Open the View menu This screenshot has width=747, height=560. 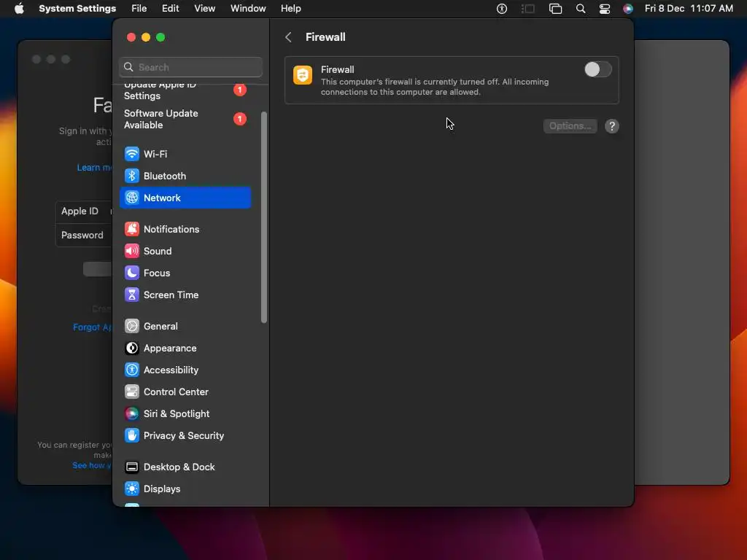(204, 9)
